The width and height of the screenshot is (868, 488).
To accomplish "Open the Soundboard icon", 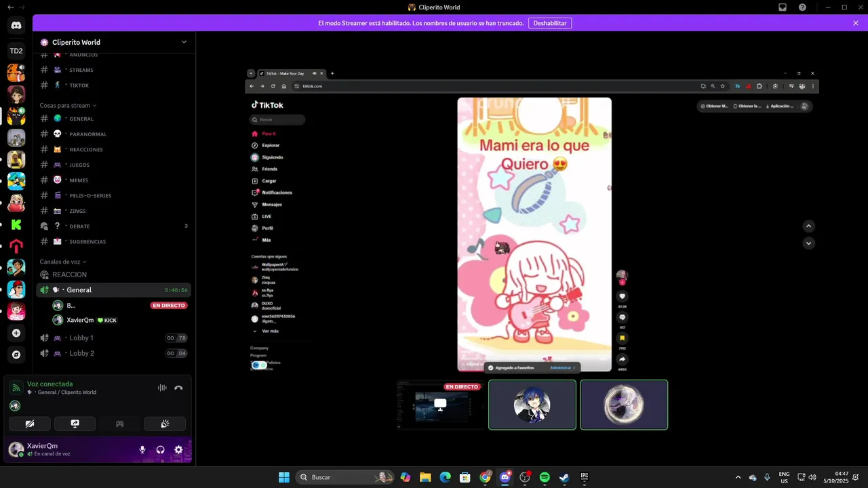I will pos(165,424).
